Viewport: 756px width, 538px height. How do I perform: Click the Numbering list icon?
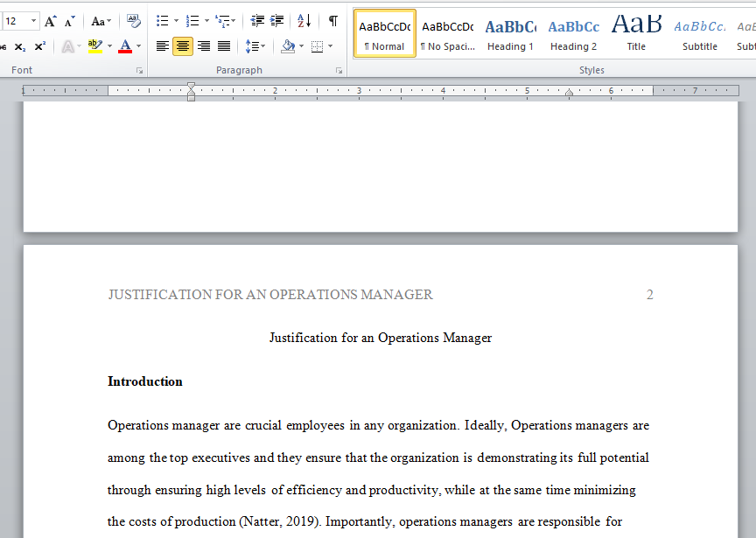pyautogui.click(x=192, y=21)
